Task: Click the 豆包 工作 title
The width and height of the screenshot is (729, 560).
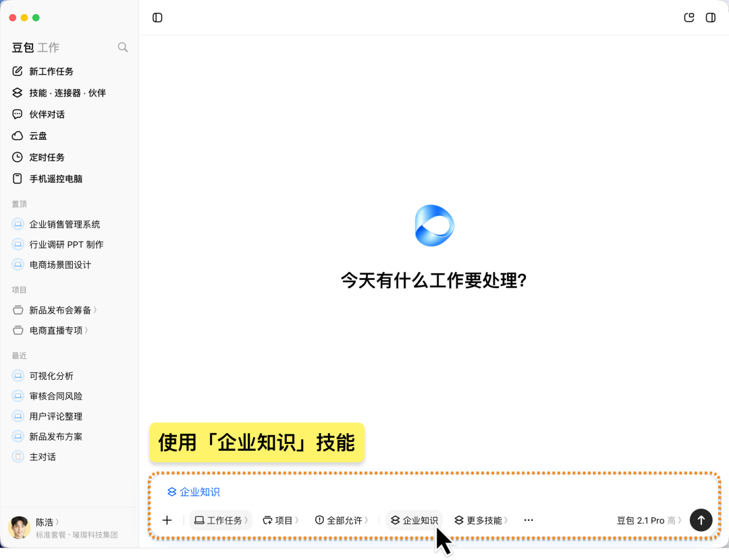Action: pos(35,47)
